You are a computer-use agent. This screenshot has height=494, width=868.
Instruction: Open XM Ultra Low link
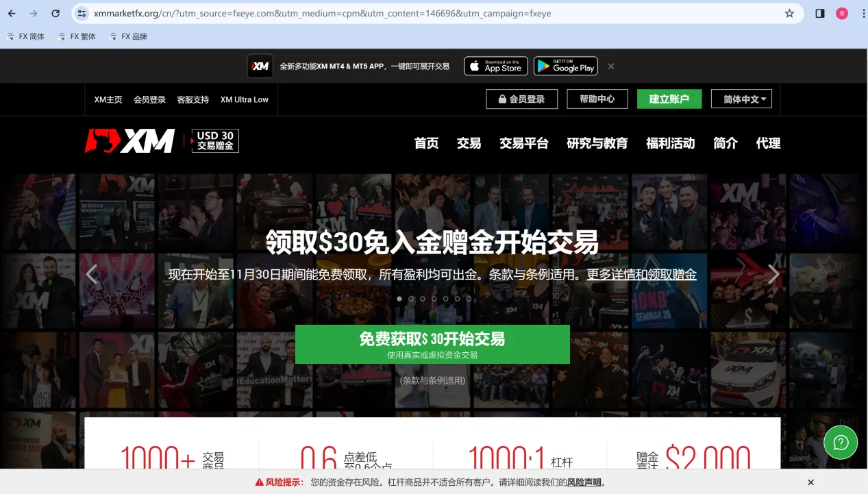(x=245, y=99)
